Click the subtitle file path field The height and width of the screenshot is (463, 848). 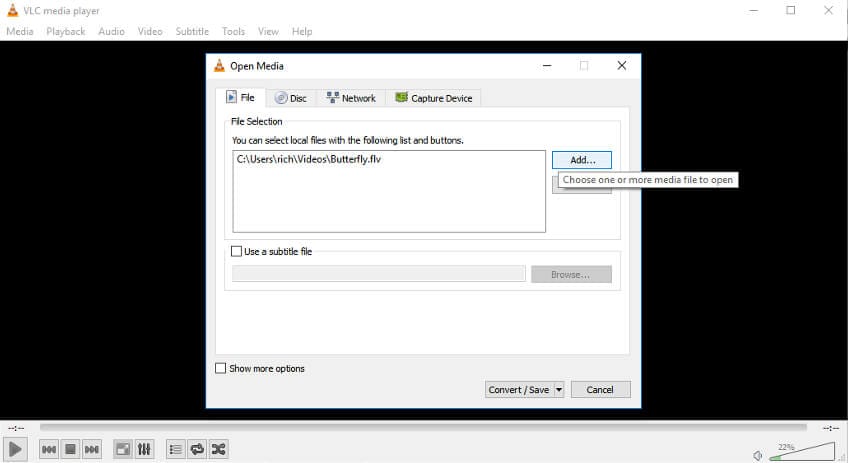tap(379, 274)
